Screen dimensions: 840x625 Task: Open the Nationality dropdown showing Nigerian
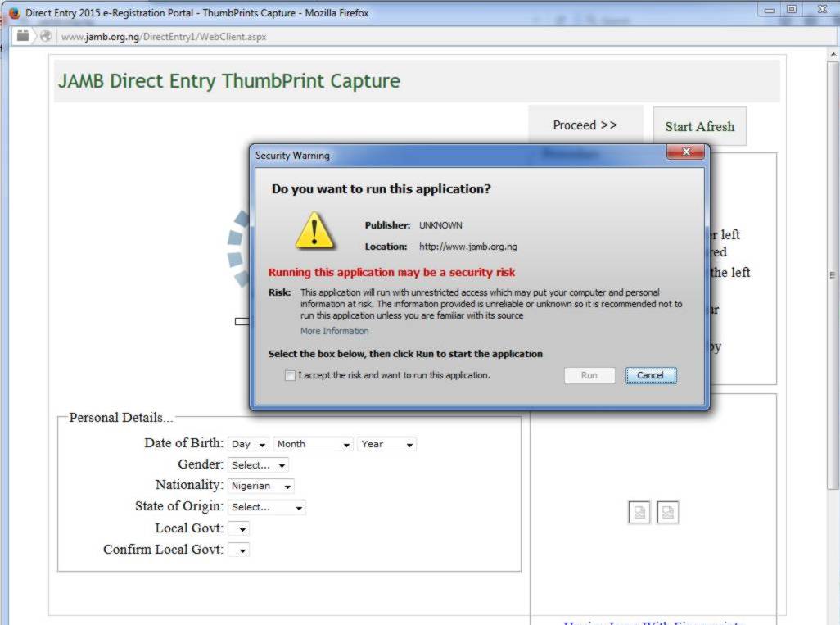[261, 487]
